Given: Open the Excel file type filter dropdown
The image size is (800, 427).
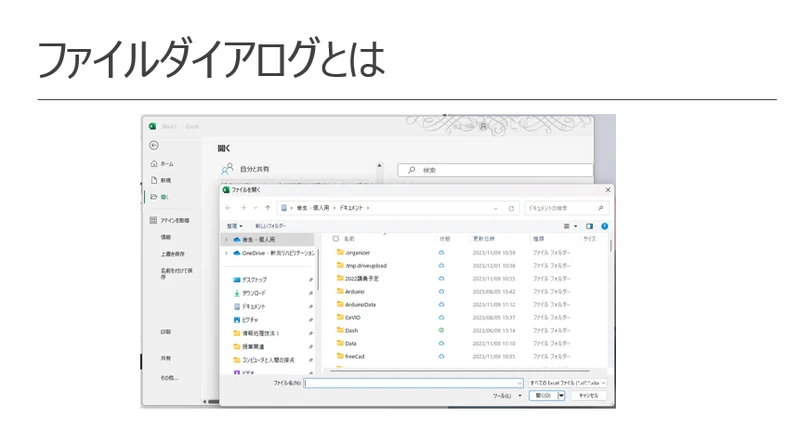Looking at the screenshot, I should click(x=567, y=383).
